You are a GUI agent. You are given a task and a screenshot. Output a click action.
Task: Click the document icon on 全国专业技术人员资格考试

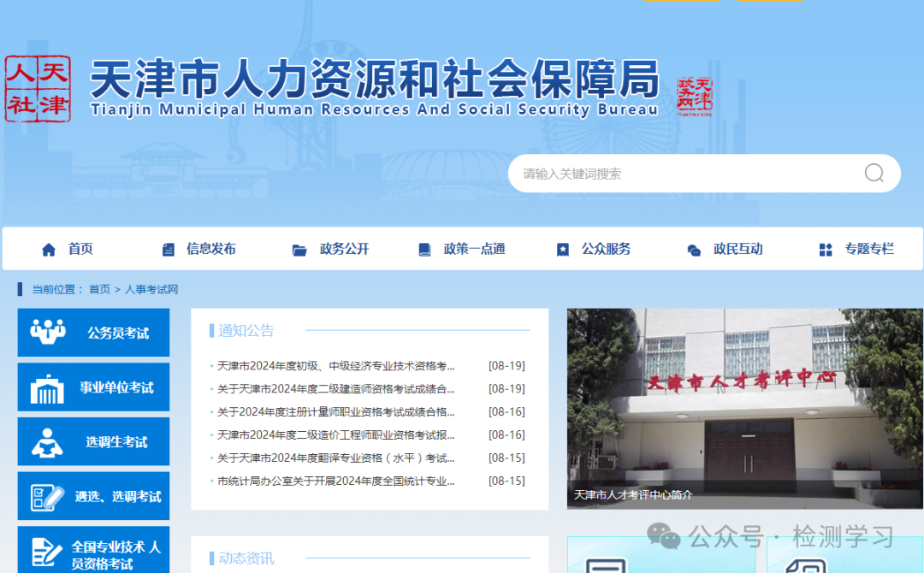coord(47,551)
